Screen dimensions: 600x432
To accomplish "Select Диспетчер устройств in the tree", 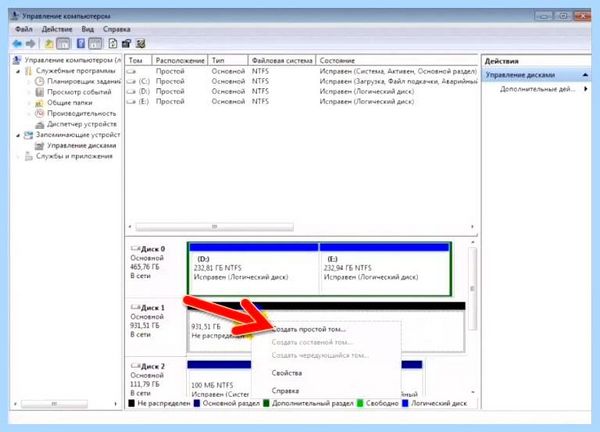I will tap(82, 124).
